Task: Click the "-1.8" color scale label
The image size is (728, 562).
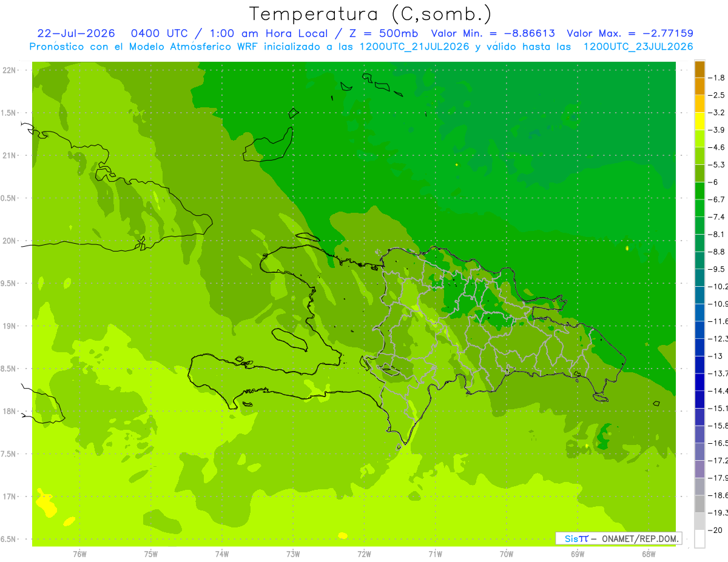Action: tap(717, 78)
